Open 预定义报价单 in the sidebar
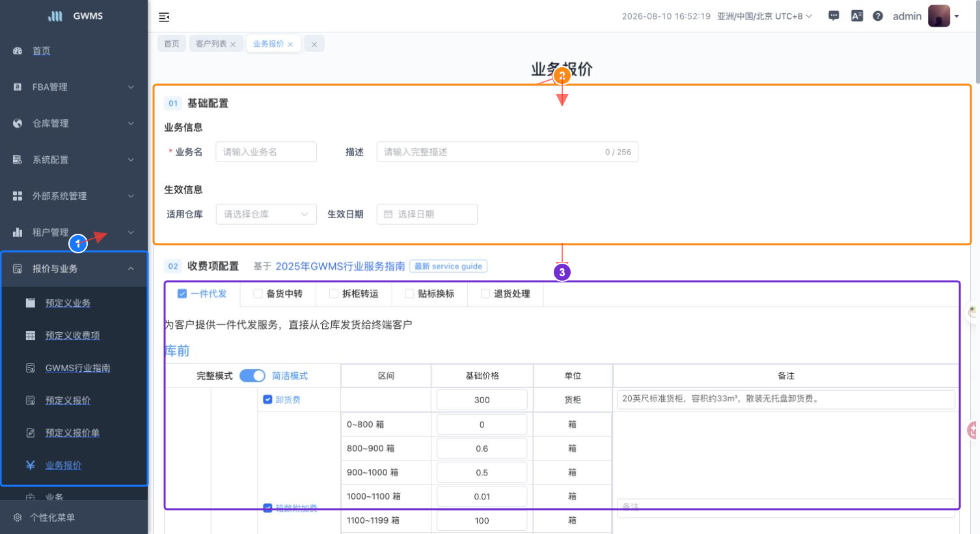The image size is (980, 534). (72, 433)
